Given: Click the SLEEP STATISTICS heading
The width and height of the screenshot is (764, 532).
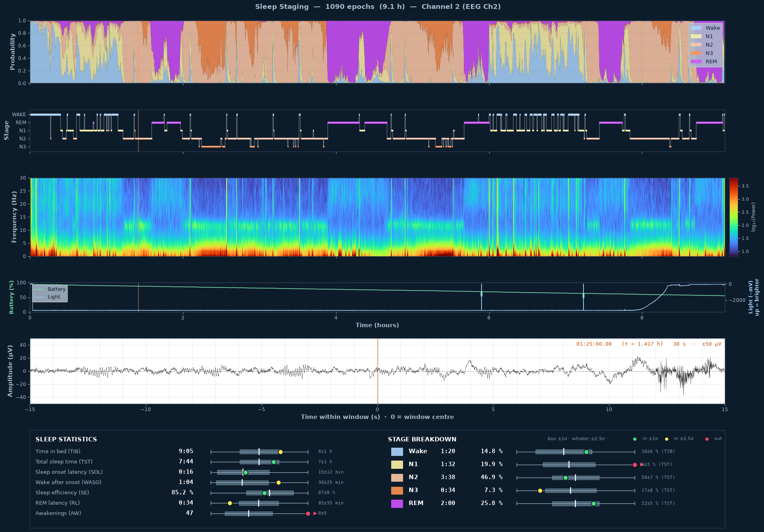Looking at the screenshot, I should pos(66,439).
